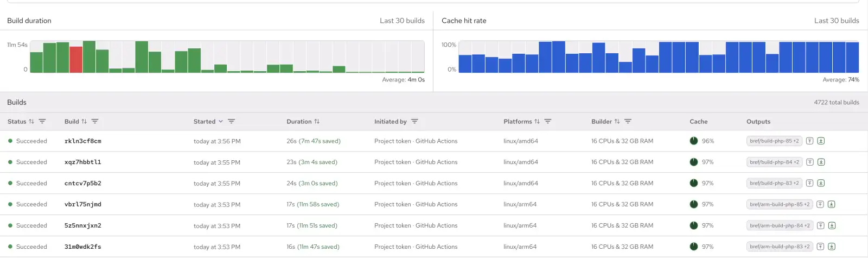Click "today at 3:56 PM" start time
The height and width of the screenshot is (258, 868).
coord(217,141)
